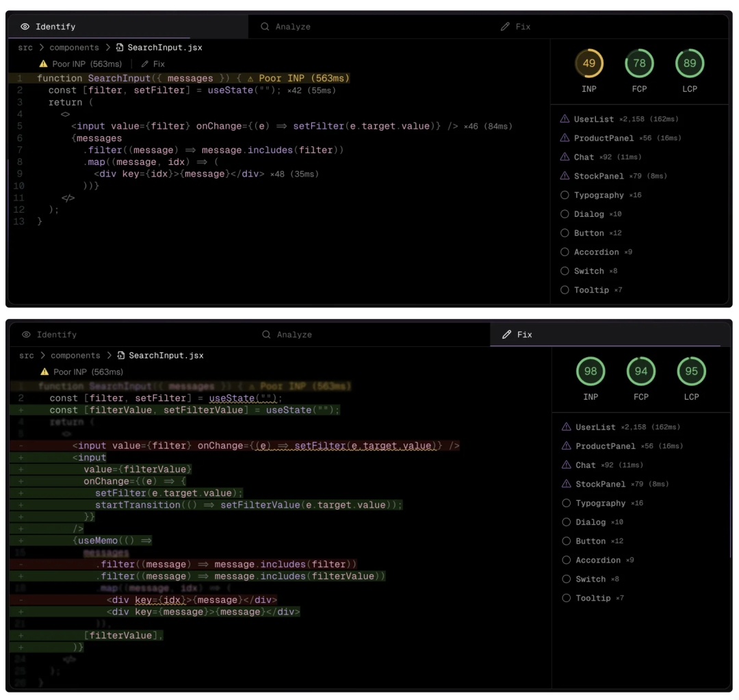Viewport: 739px width, 700px height.
Task: Click the eye icon on top Identify tab
Action: 25,27
